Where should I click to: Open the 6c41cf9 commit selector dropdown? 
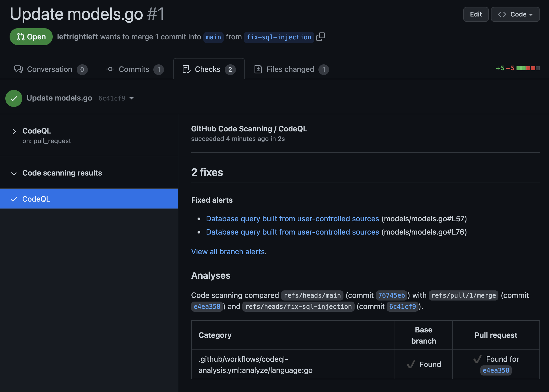(116, 98)
